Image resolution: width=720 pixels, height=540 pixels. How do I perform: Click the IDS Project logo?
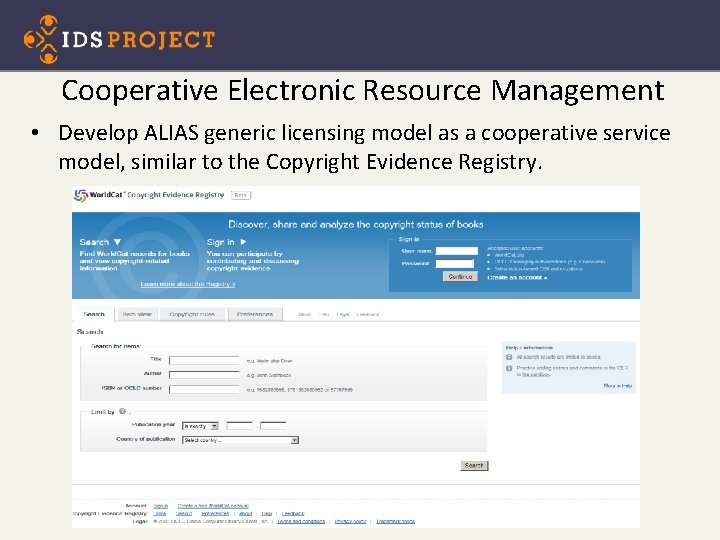(119, 39)
